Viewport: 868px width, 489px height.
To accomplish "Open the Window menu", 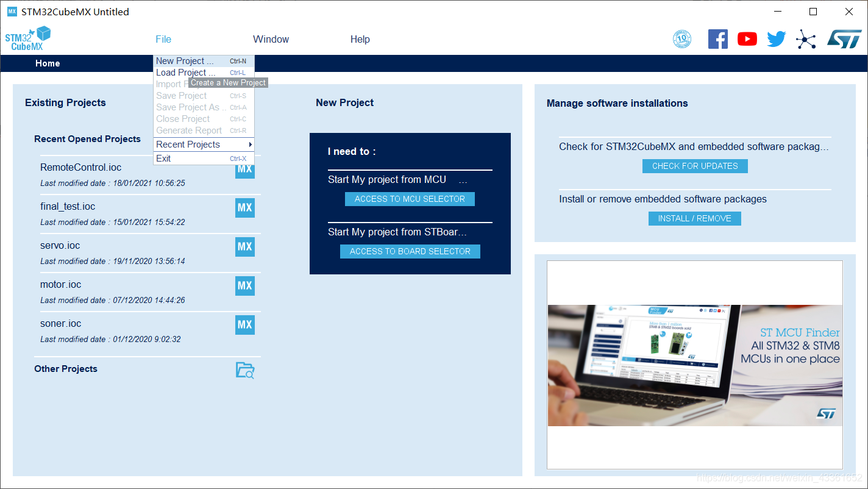I will point(271,39).
